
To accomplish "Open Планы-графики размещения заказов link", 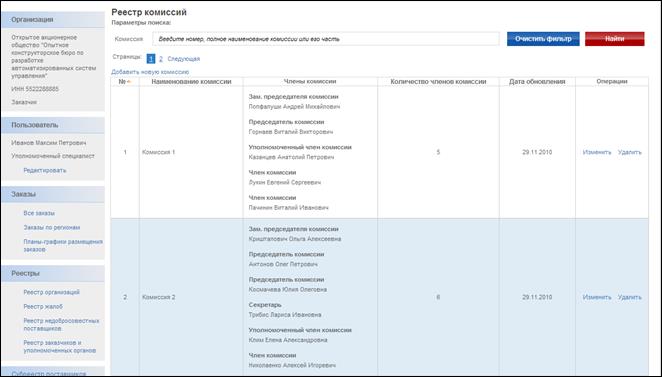I will 63,246.
